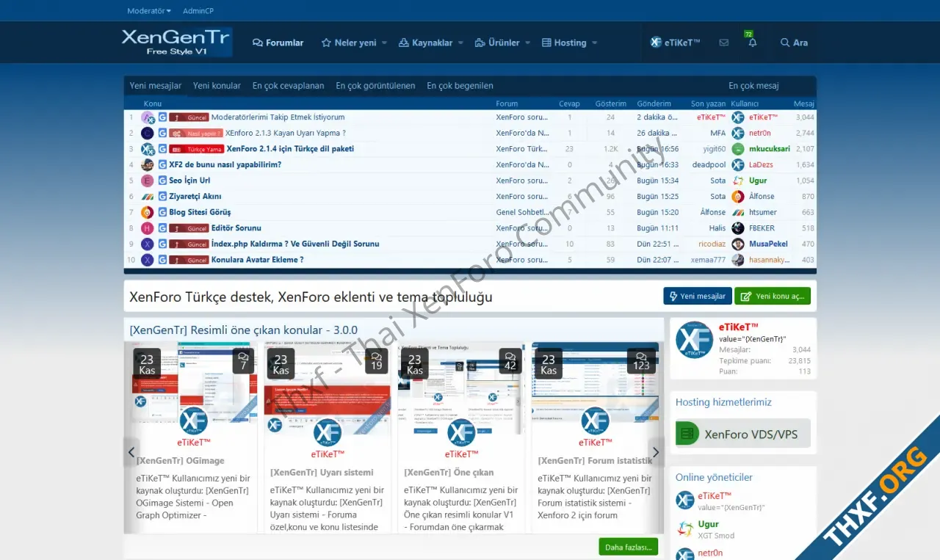Switch to the En çok cevaplanan tab
This screenshot has height=560, width=940.
click(x=288, y=86)
